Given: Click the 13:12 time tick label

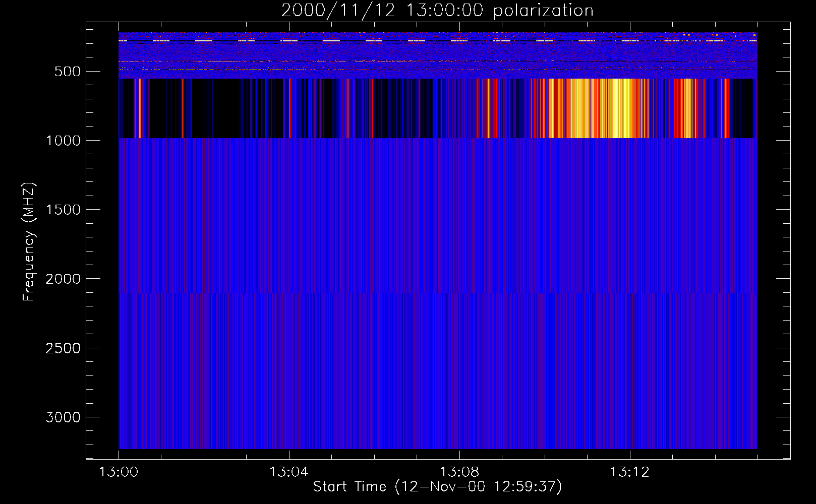Looking at the screenshot, I should (629, 472).
